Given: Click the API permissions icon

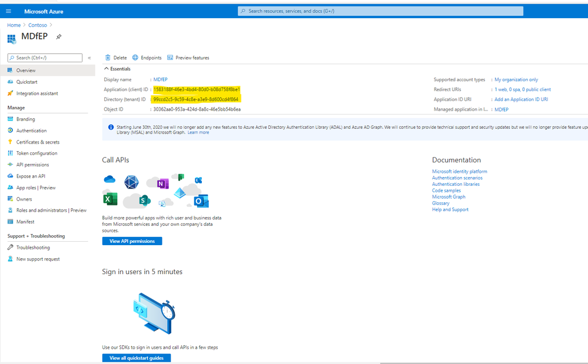Looking at the screenshot, I should tap(10, 165).
